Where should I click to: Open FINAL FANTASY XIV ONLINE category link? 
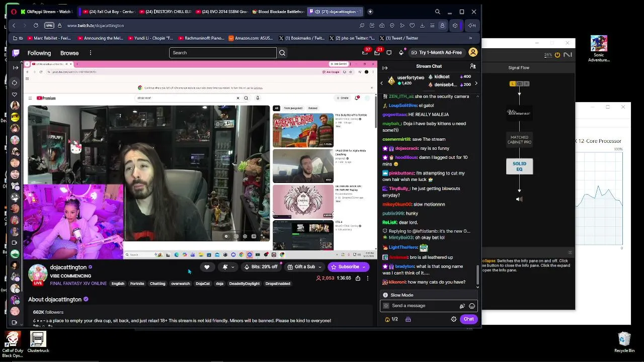coord(78,284)
